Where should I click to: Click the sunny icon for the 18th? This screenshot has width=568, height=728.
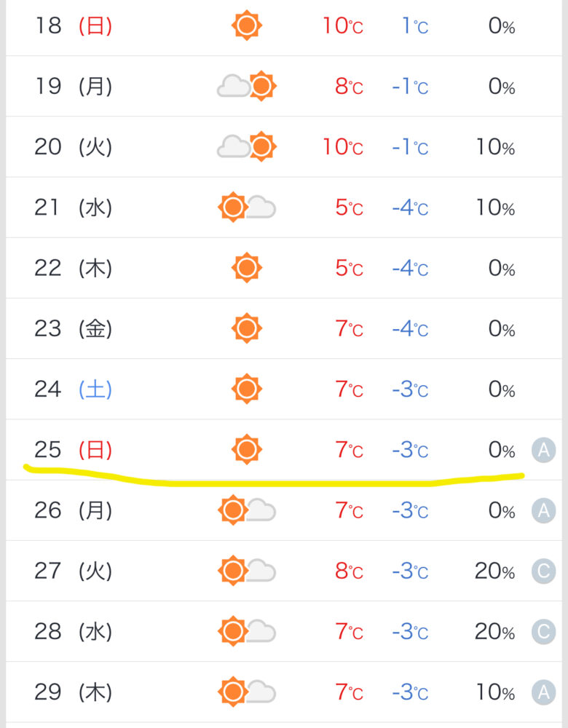pos(246,26)
